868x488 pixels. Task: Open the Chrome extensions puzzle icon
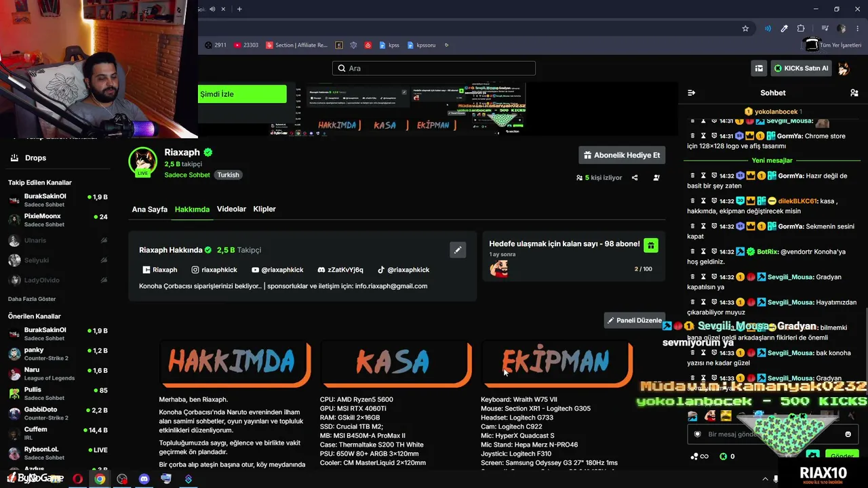click(x=801, y=28)
